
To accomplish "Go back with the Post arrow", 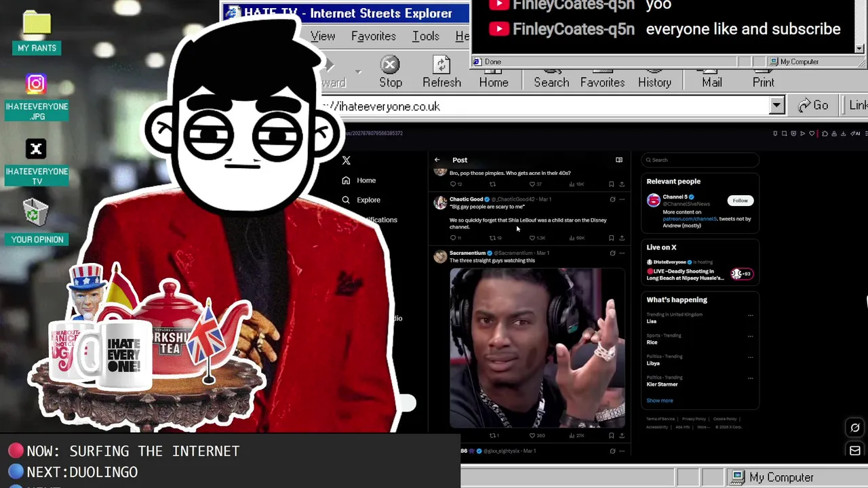I will tap(437, 160).
